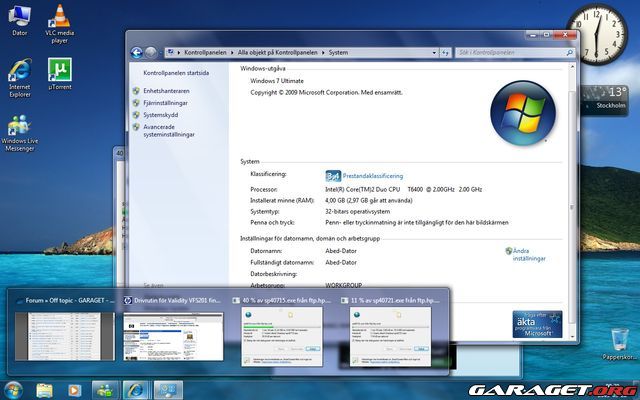This screenshot has height=400, width=640.
Task: Click the back arrow in Control Panel
Action: pyautogui.click(x=137, y=51)
